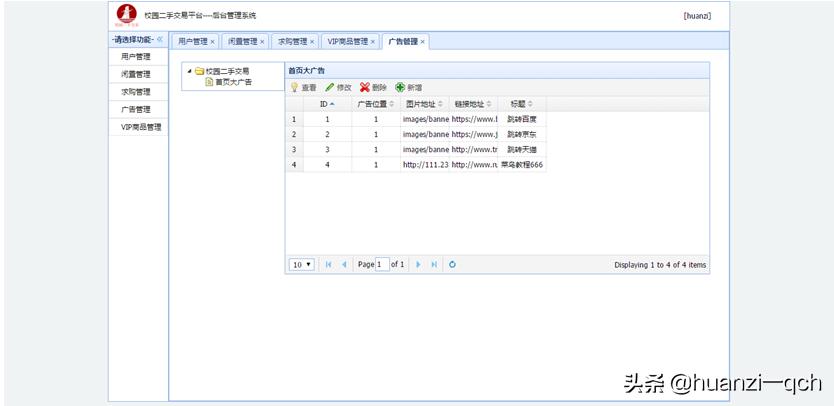
Task: Click the Displaying 1 to 4 of 4 items text
Action: coord(660,264)
